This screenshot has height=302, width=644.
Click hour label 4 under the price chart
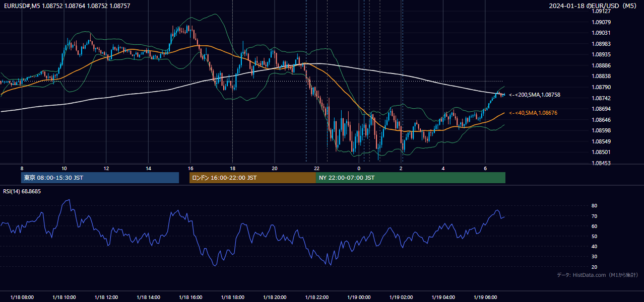click(x=443, y=168)
